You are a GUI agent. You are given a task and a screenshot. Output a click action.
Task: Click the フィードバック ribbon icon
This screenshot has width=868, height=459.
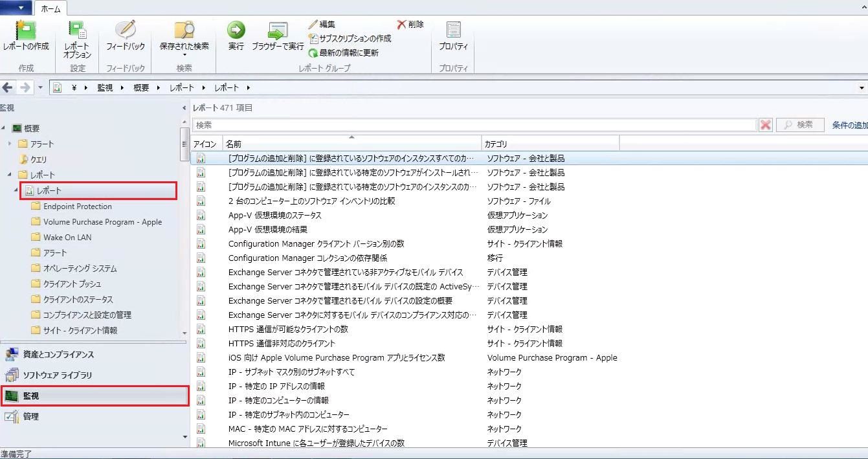point(126,36)
